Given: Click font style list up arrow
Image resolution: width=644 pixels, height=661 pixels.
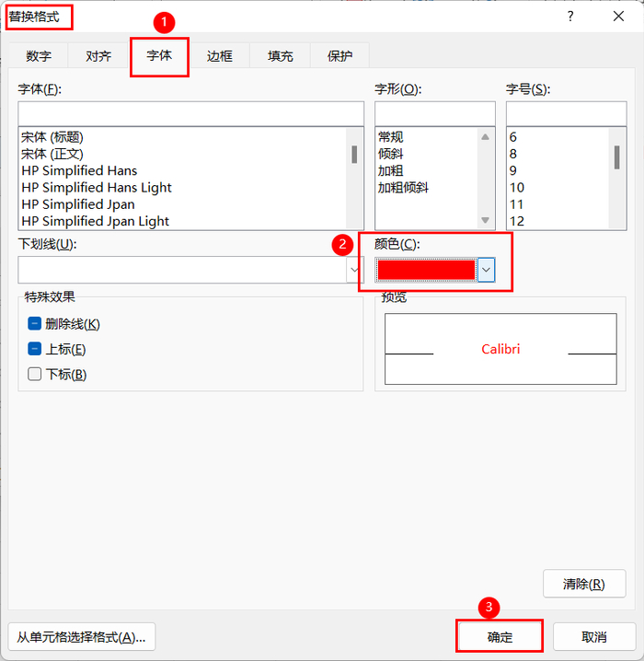Looking at the screenshot, I should pyautogui.click(x=485, y=136).
